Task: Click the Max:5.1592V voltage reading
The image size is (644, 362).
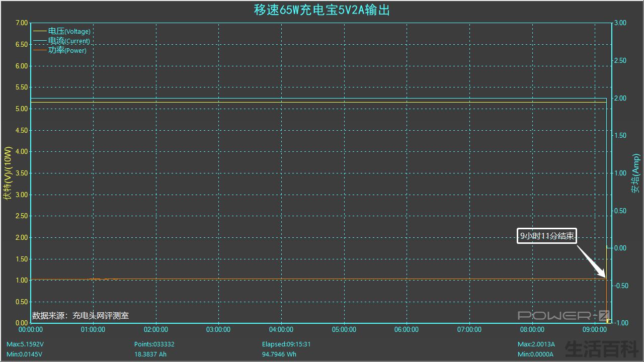Action: 25,344
